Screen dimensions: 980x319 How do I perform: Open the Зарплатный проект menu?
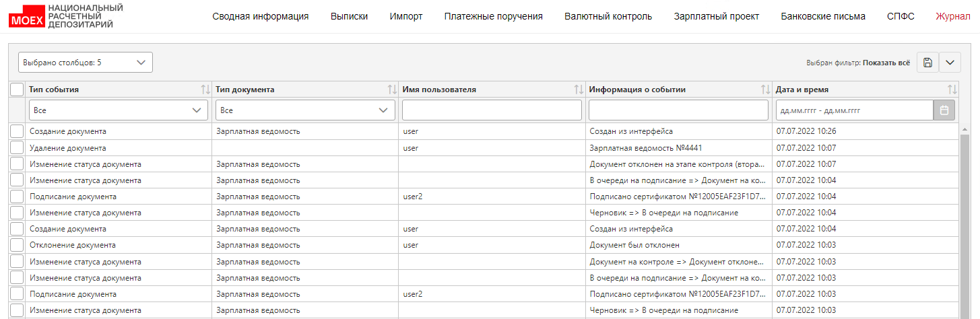coord(717,16)
